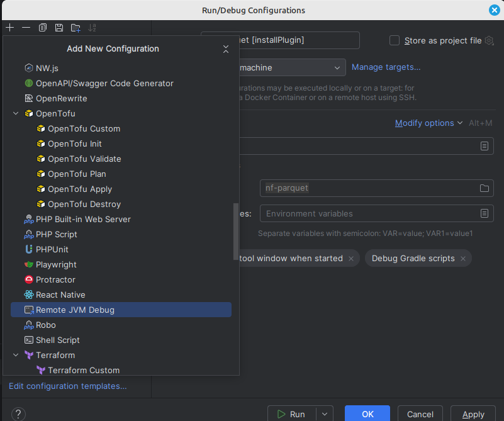
Task: Remove the Debug Gradle scripts tag
Action: [x=463, y=258]
